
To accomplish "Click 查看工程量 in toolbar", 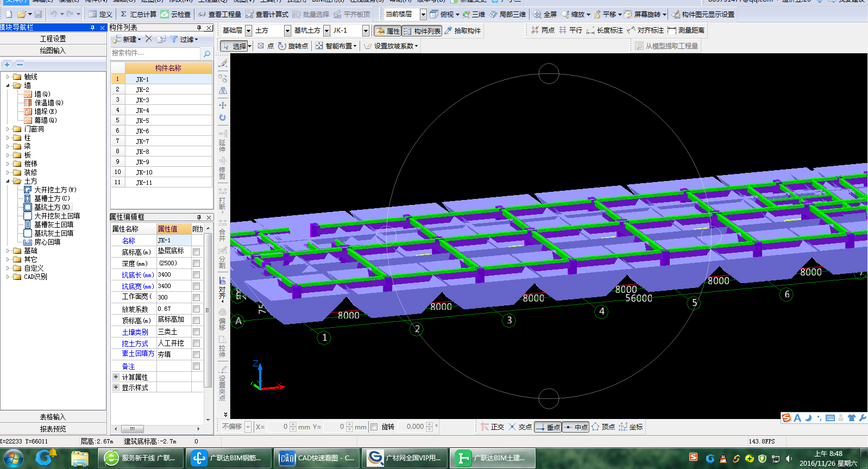I will [220, 14].
